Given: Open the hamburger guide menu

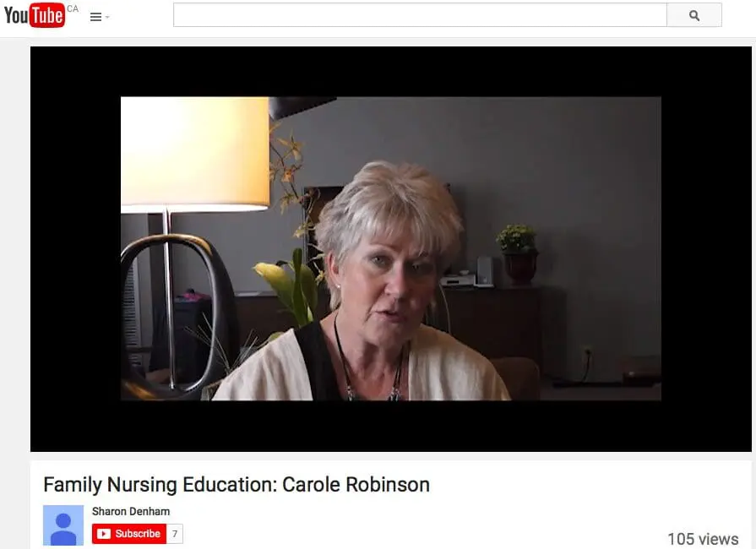Looking at the screenshot, I should click(x=95, y=17).
